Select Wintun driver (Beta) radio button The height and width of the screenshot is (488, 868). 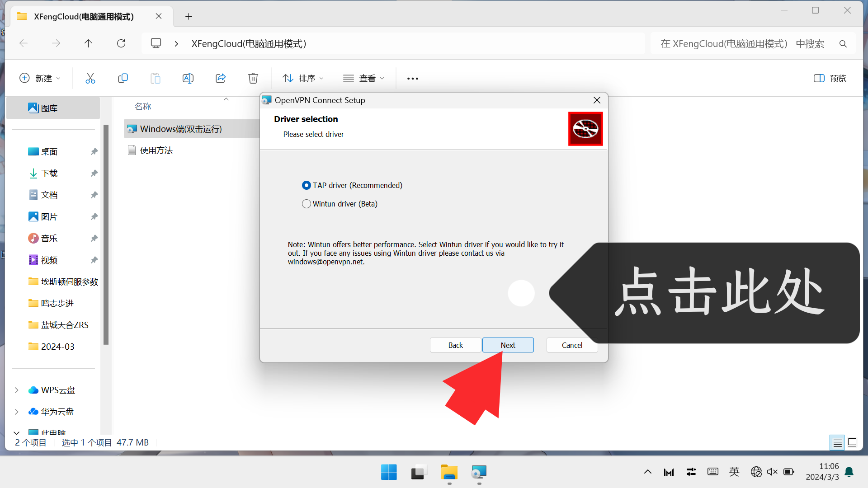coord(307,204)
